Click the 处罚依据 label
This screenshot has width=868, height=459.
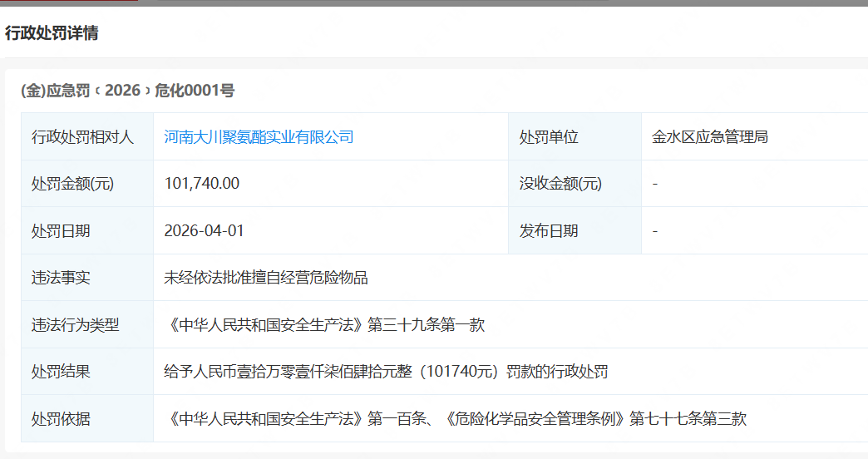(x=61, y=418)
